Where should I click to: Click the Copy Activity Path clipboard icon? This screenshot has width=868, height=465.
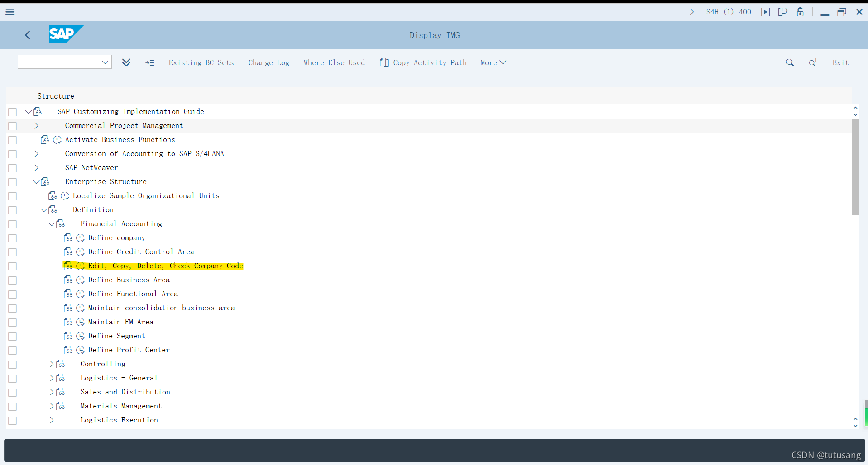(x=384, y=62)
